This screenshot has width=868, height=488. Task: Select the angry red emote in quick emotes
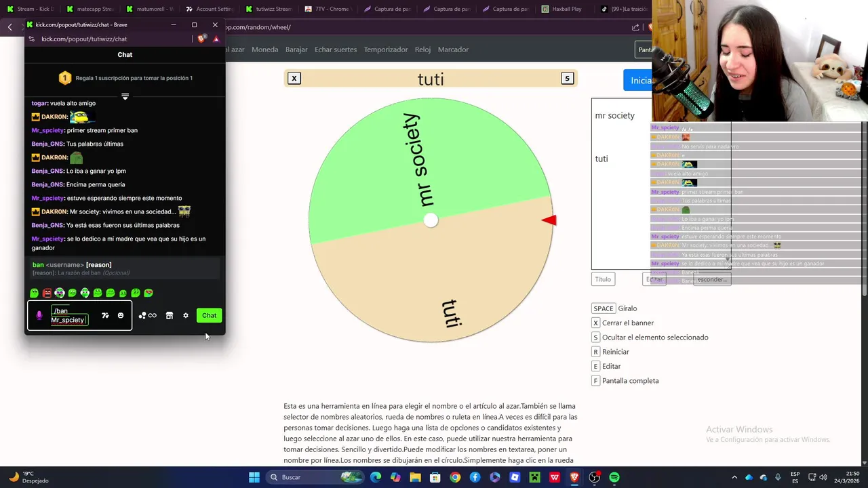[47, 293]
